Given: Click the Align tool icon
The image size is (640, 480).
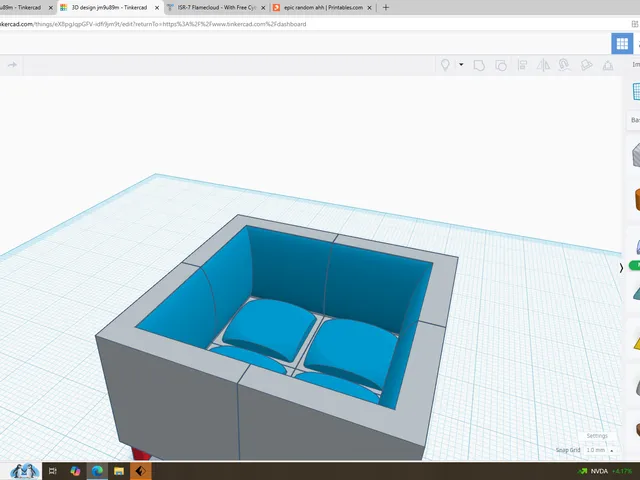Looking at the screenshot, I should (522, 65).
